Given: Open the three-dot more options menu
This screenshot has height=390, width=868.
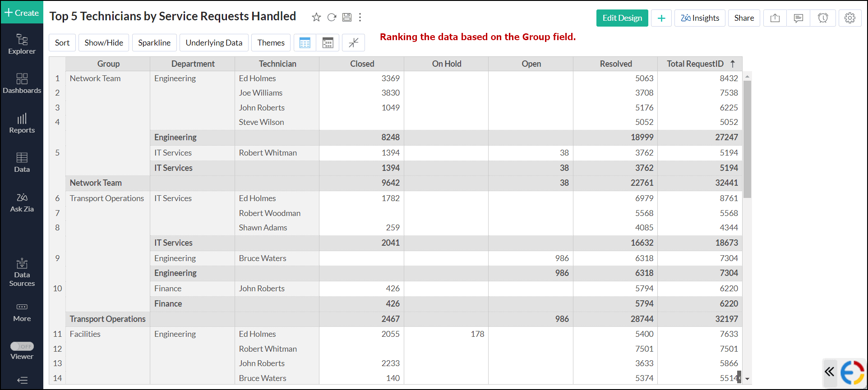Looking at the screenshot, I should point(360,17).
